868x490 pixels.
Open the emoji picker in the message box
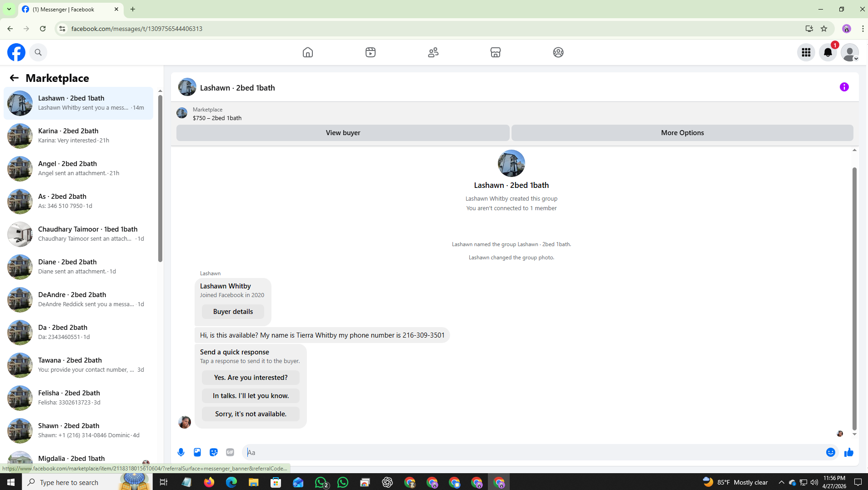pos(831,452)
